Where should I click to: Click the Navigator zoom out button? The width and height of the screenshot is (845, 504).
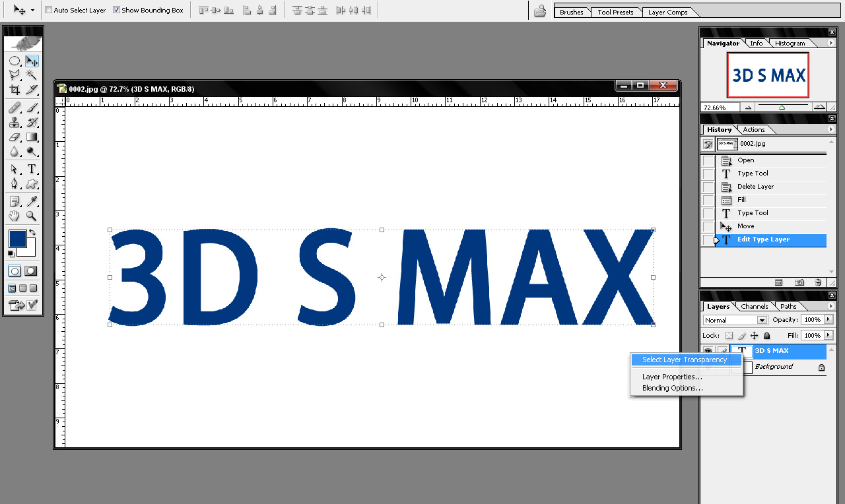coord(748,107)
